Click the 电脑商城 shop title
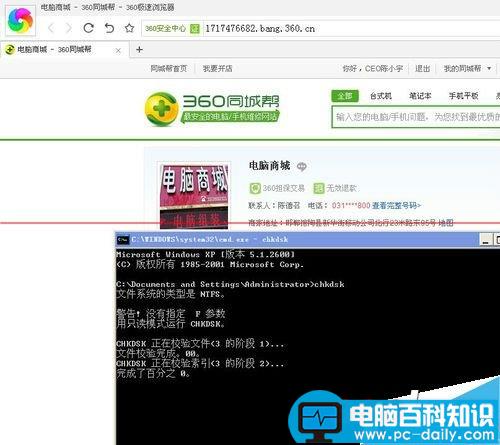This screenshot has height=445, width=500. pyautogui.click(x=269, y=165)
